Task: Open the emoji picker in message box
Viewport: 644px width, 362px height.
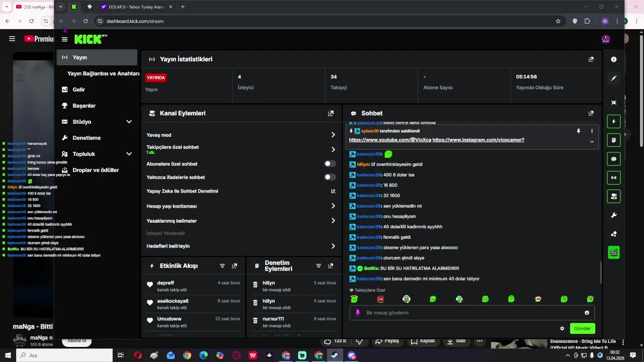Action: [x=587, y=313]
